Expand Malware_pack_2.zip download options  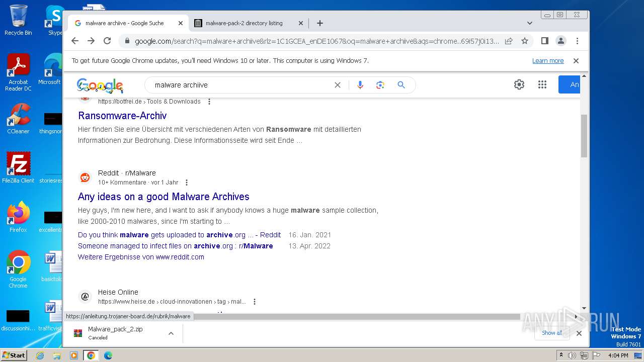(171, 333)
